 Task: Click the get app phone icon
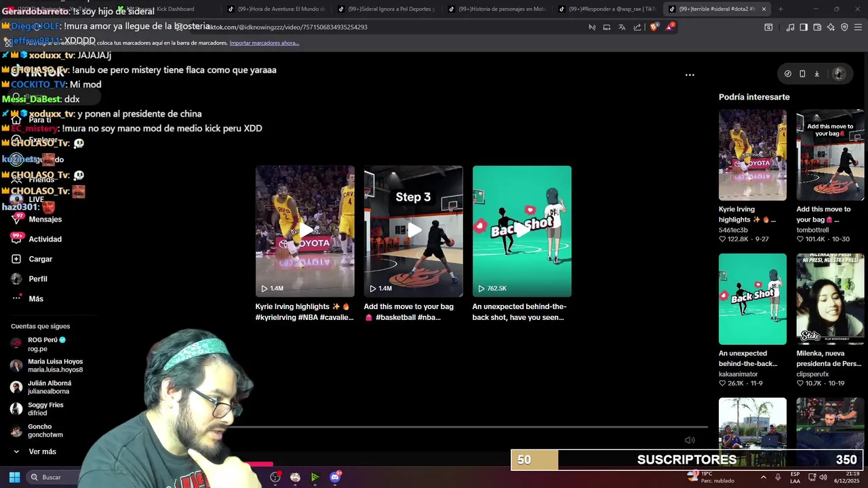(802, 74)
